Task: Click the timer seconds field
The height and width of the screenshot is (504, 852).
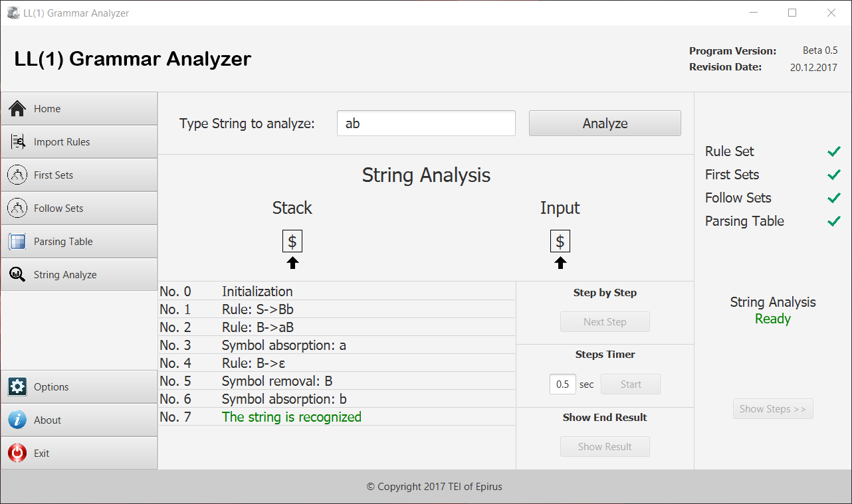Action: [x=562, y=384]
